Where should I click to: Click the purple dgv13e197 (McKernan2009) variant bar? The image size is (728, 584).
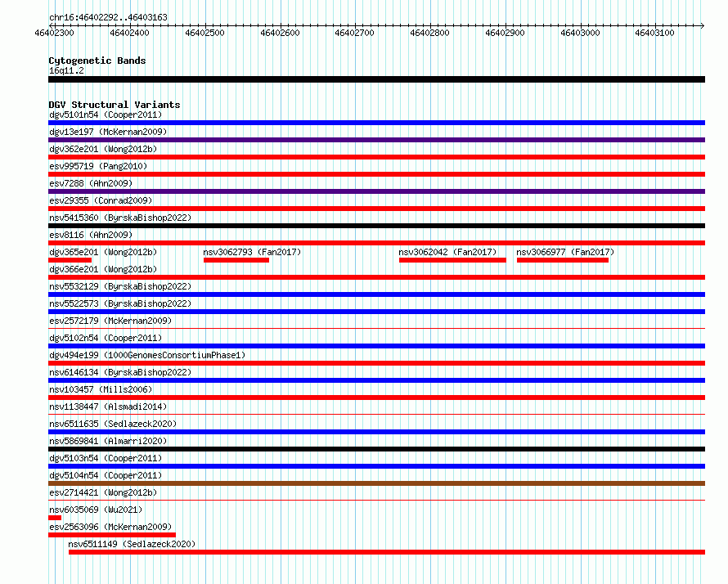[x=376, y=140]
